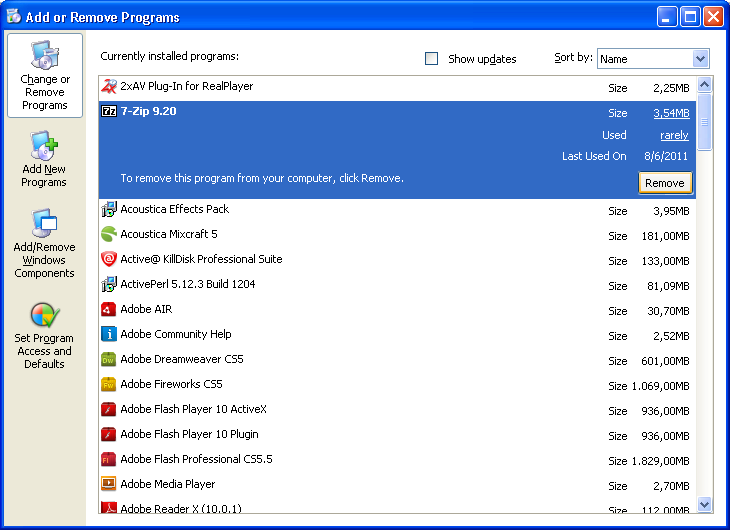Click the Active@ KillDisk Professional Suite icon

point(109,259)
